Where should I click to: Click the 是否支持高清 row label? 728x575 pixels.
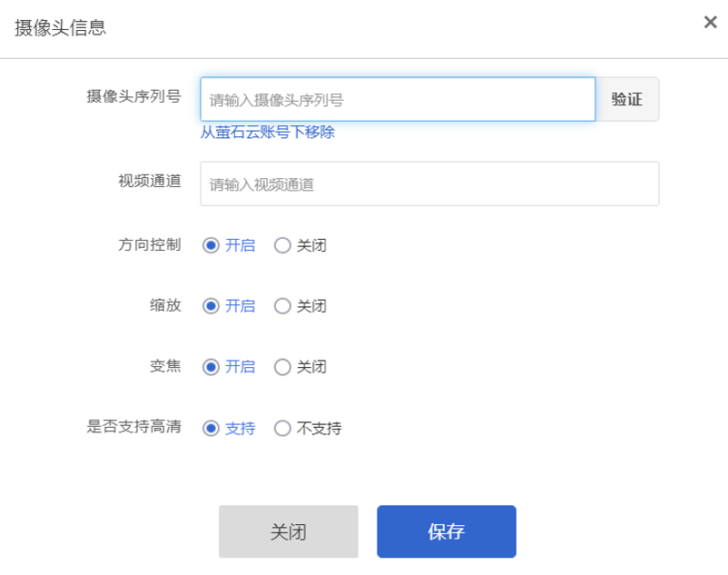coord(133,427)
